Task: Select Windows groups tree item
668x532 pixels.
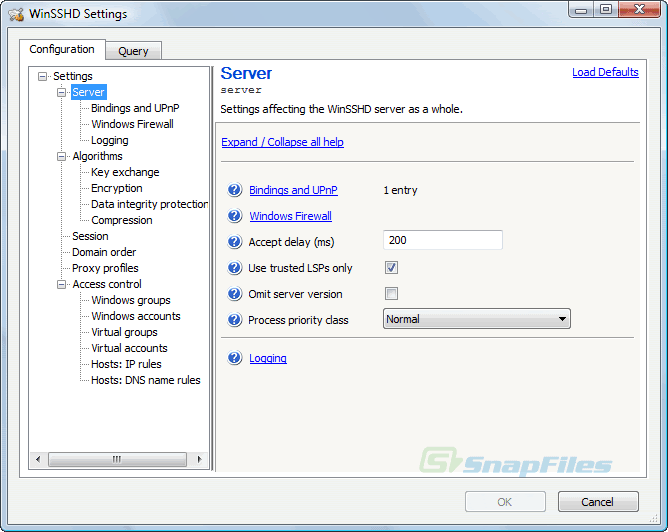Action: coord(131,300)
